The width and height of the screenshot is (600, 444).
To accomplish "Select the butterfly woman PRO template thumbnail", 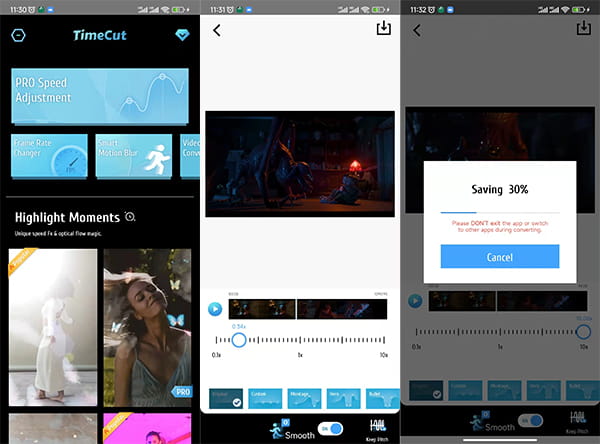I will (x=147, y=327).
